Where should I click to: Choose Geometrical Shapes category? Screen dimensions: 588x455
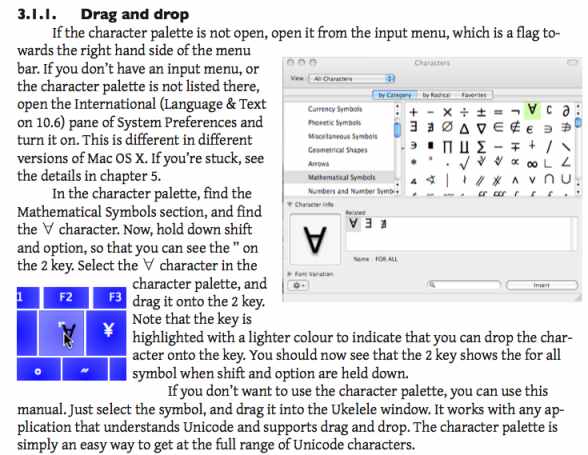[x=338, y=150]
